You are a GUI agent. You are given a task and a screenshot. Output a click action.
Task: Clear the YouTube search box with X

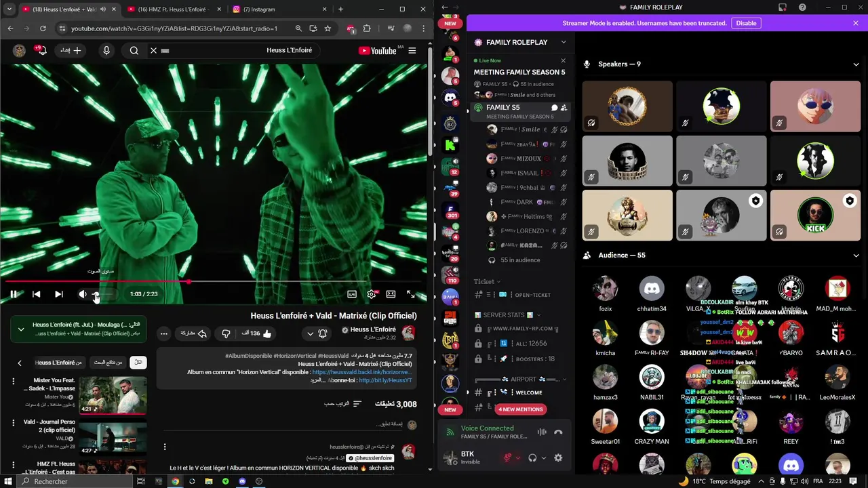click(153, 50)
